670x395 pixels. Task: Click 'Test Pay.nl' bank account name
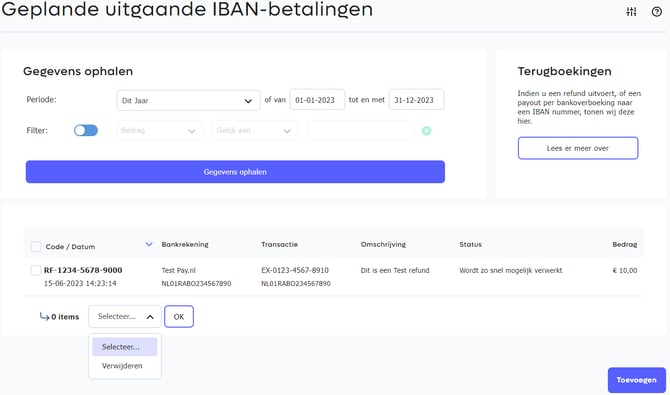point(179,270)
